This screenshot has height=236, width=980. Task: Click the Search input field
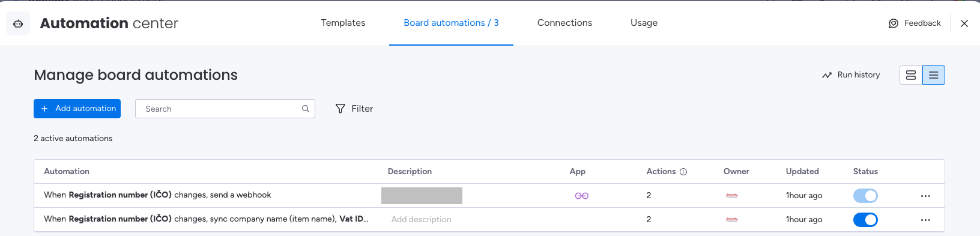[225, 109]
